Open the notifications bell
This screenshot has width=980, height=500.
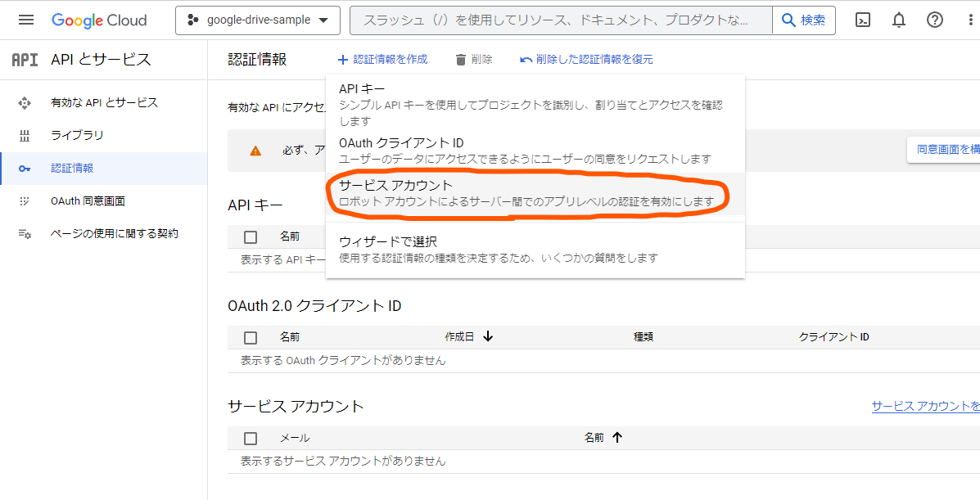pos(898,21)
